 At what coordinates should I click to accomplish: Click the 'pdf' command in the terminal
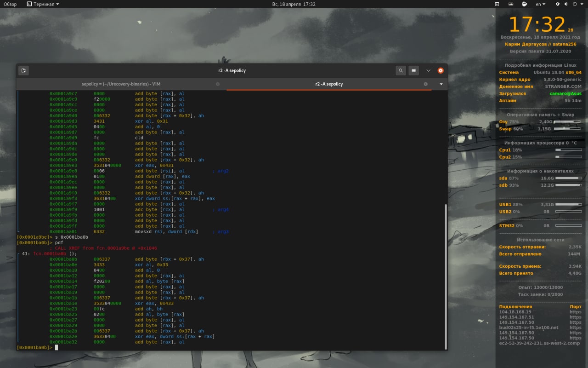[x=59, y=242]
